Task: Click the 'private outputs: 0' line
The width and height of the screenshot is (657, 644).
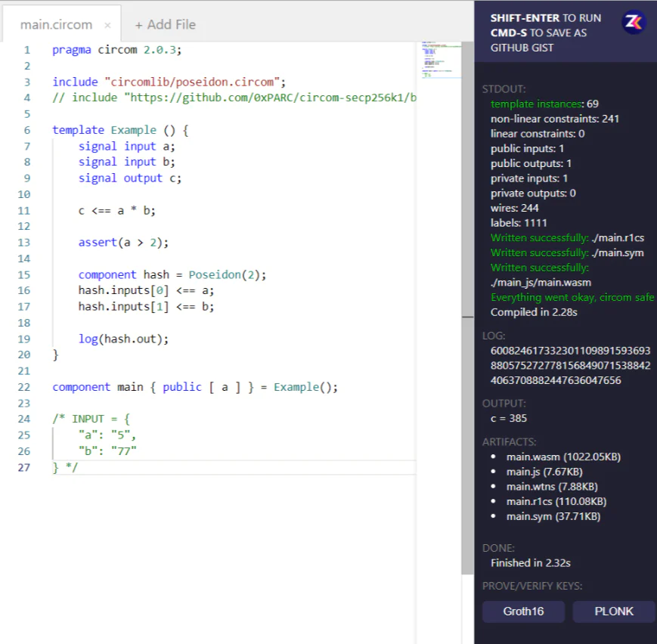Action: coord(533,194)
